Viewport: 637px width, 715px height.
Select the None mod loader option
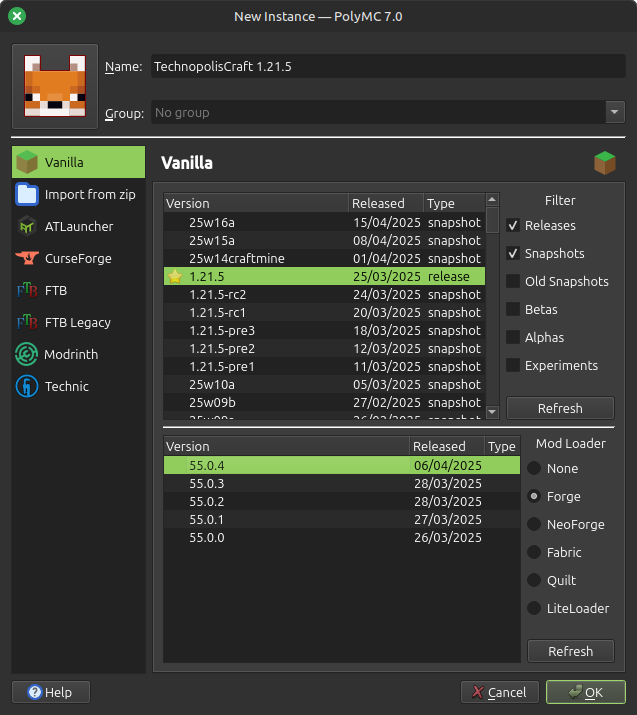tap(534, 468)
